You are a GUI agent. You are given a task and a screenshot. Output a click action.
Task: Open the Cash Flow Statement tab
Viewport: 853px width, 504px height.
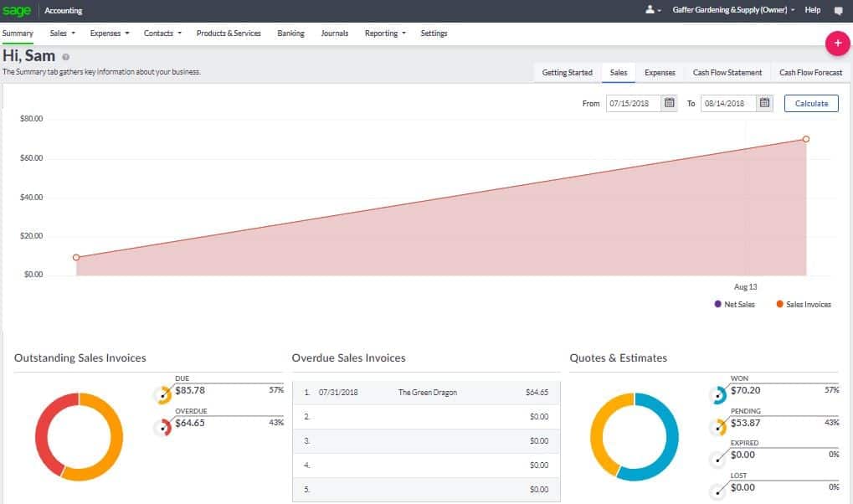pos(727,72)
